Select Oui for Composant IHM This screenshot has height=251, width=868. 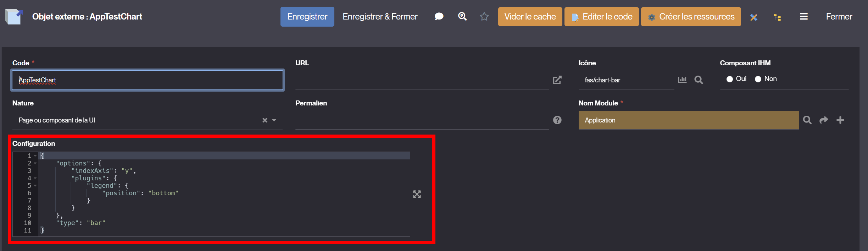pos(730,79)
